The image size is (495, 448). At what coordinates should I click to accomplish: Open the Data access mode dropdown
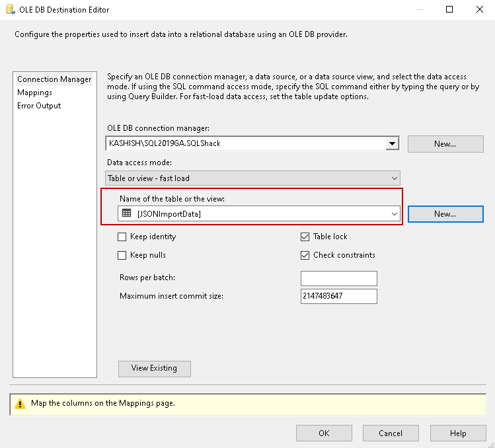pos(395,178)
